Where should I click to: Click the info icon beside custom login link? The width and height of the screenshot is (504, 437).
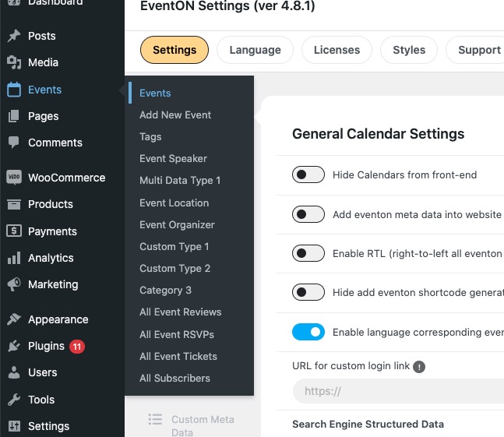[x=419, y=367]
